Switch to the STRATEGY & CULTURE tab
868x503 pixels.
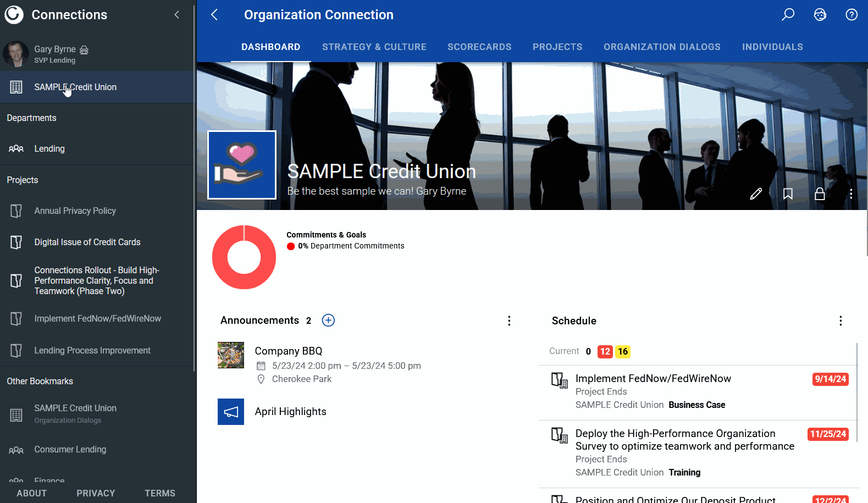coord(374,47)
